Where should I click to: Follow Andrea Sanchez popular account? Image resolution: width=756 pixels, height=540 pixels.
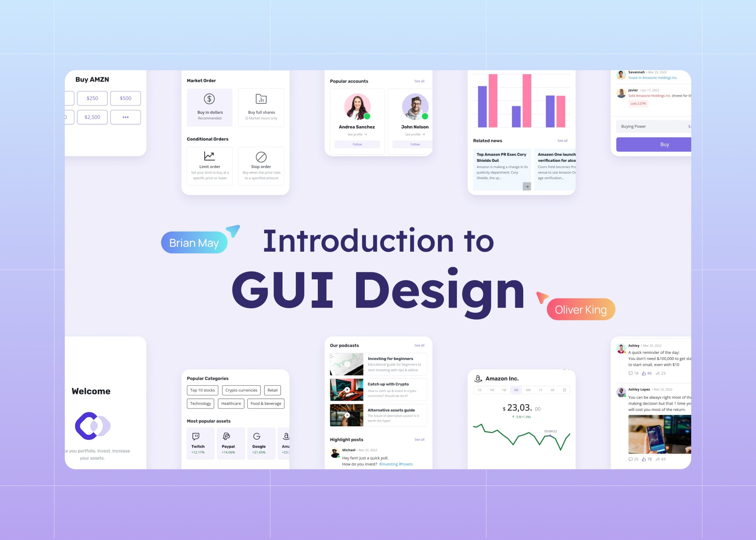pyautogui.click(x=357, y=144)
